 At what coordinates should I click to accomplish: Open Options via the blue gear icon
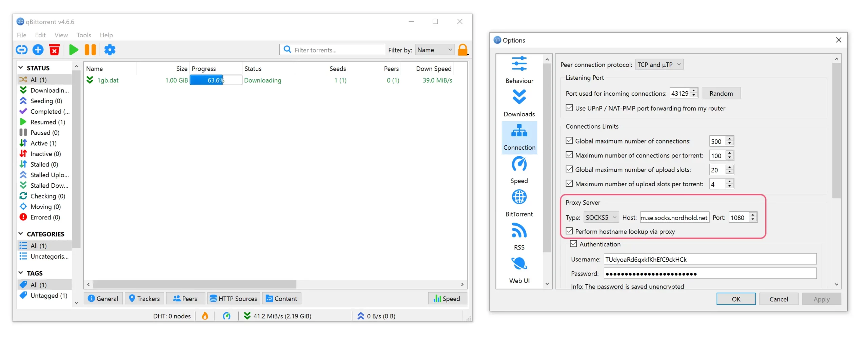coord(110,50)
